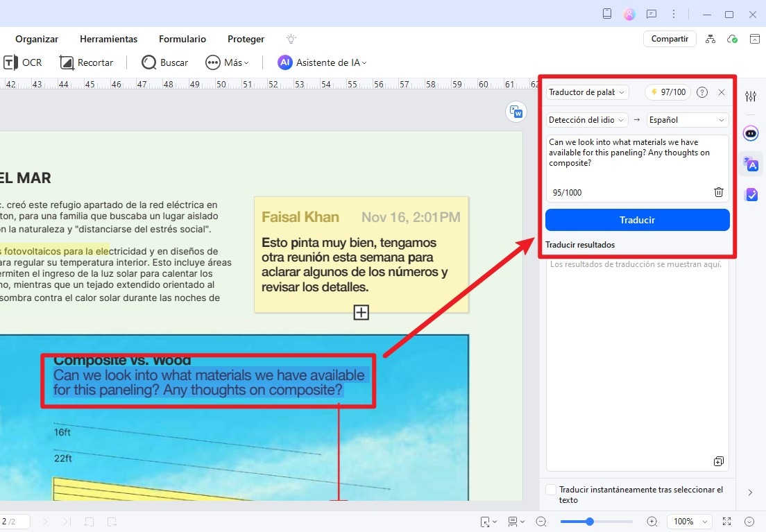Image resolution: width=766 pixels, height=532 pixels.
Task: Click the 97/100 AI tokens badge
Action: (x=667, y=92)
